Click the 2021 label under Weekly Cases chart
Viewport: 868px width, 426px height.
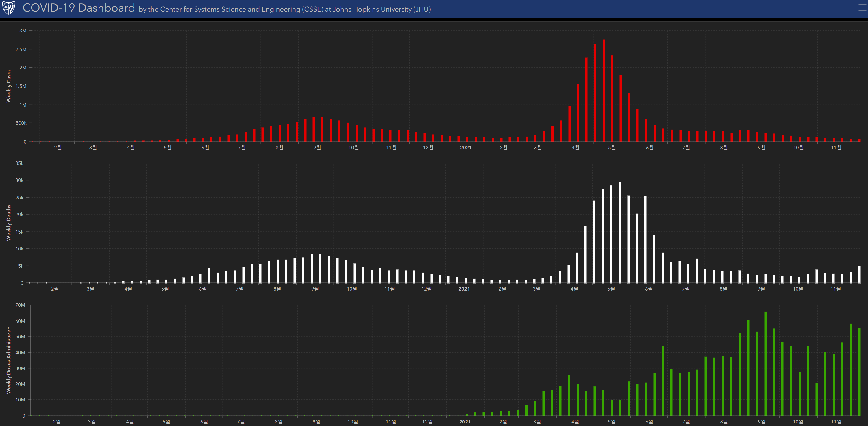[x=466, y=148]
